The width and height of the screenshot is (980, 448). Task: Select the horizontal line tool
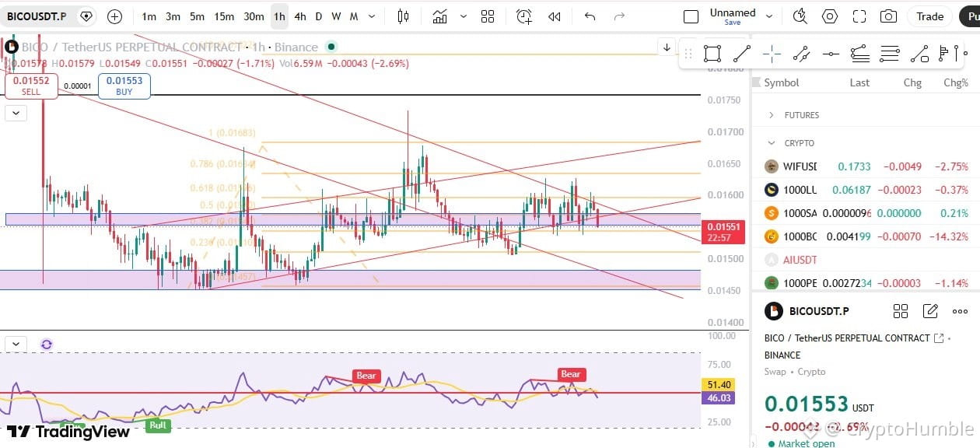[831, 54]
